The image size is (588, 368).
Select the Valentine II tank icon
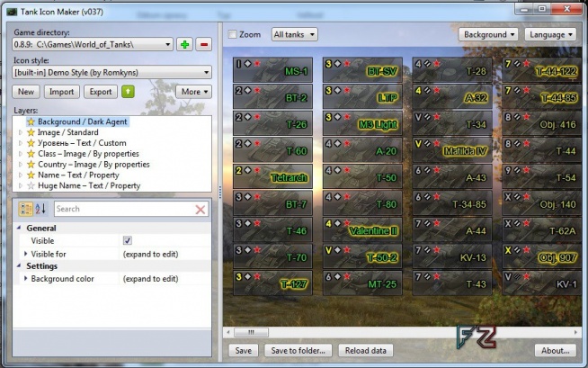tap(362, 229)
